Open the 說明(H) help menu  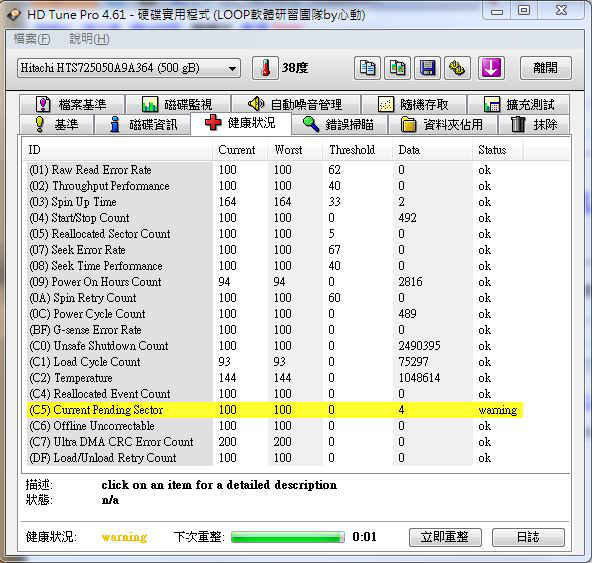[x=89, y=39]
